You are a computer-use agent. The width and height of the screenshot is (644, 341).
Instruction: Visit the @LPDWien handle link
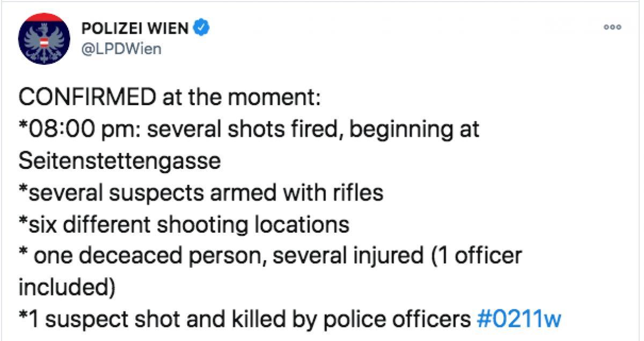pos(120,49)
